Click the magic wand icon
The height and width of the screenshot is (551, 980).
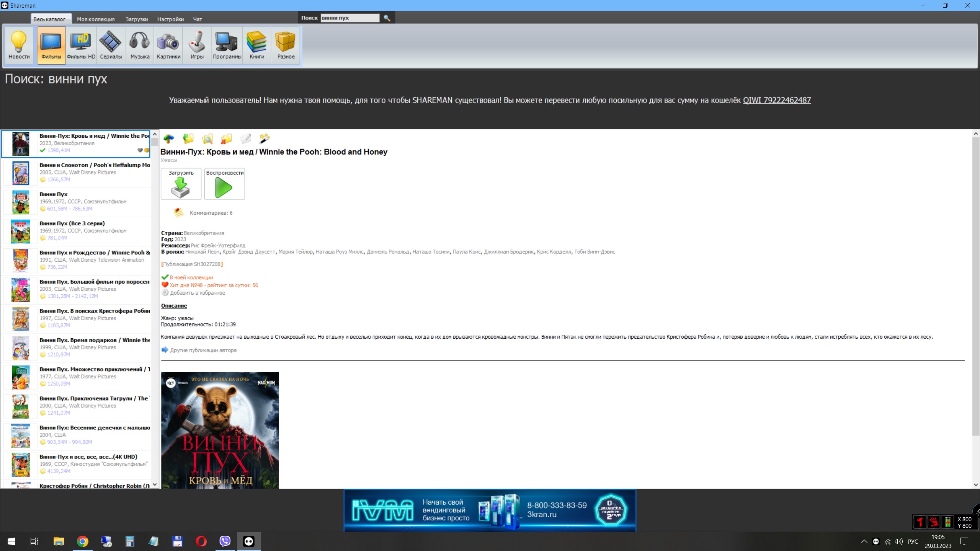[265, 139]
